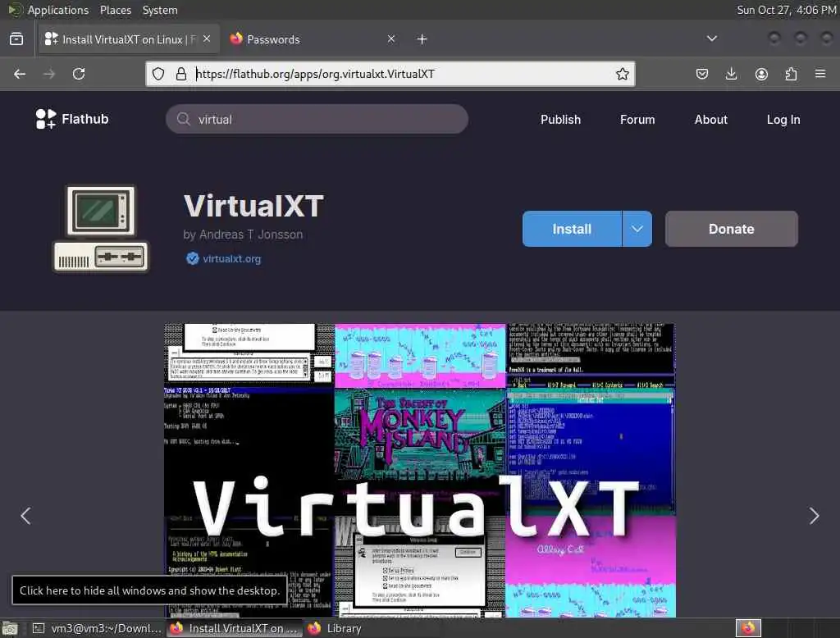The width and height of the screenshot is (840, 638).
Task: Click the author text Andreas T Jonsson
Action: (251, 235)
